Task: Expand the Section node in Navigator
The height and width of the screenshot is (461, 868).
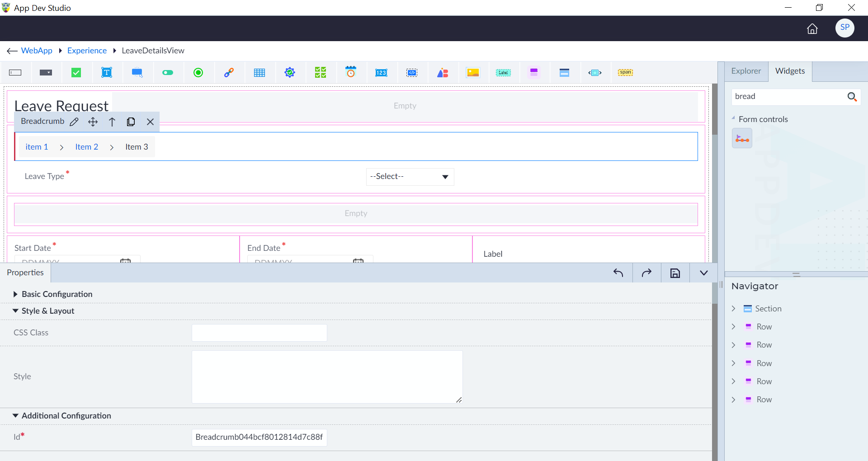Action: click(733, 309)
